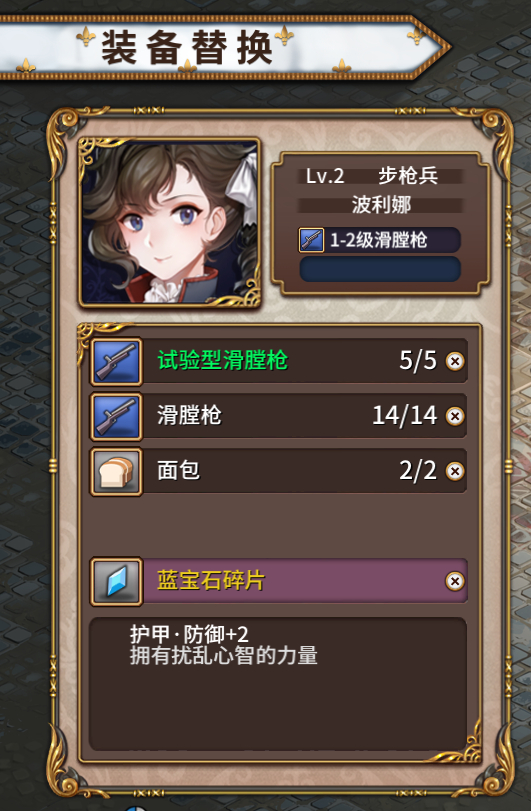Remove 面包 with its X button
The image size is (531, 811).
click(x=455, y=471)
